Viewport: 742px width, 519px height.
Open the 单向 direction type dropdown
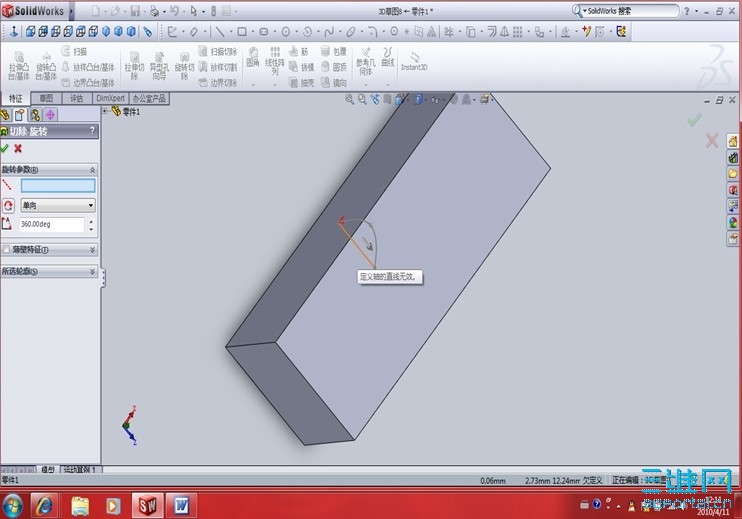(58, 205)
